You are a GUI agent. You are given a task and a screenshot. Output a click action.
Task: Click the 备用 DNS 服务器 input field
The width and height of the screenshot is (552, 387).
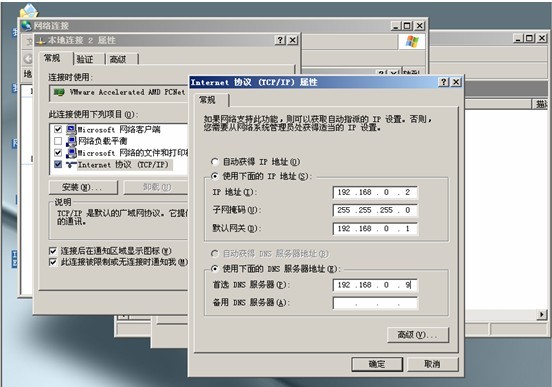(375, 303)
